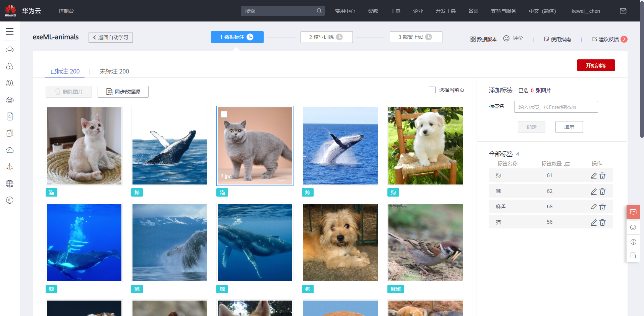
Task: Open 工单 in top navigation
Action: click(395, 11)
